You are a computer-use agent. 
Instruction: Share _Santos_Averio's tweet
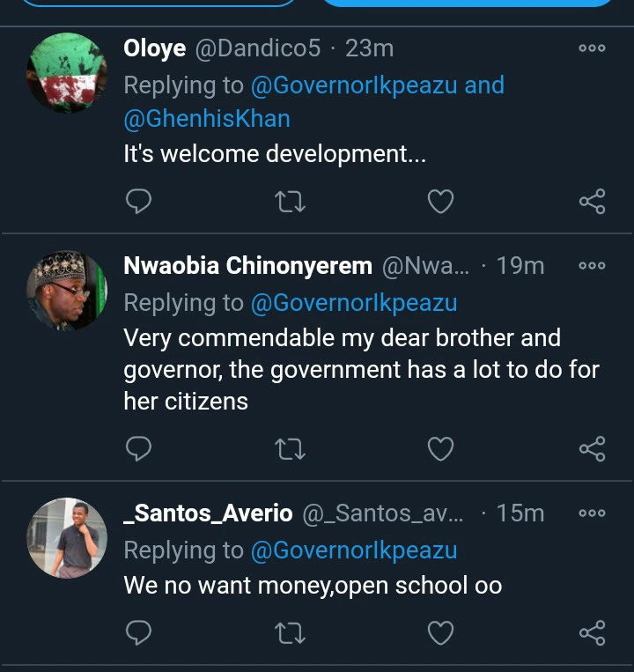(592, 632)
